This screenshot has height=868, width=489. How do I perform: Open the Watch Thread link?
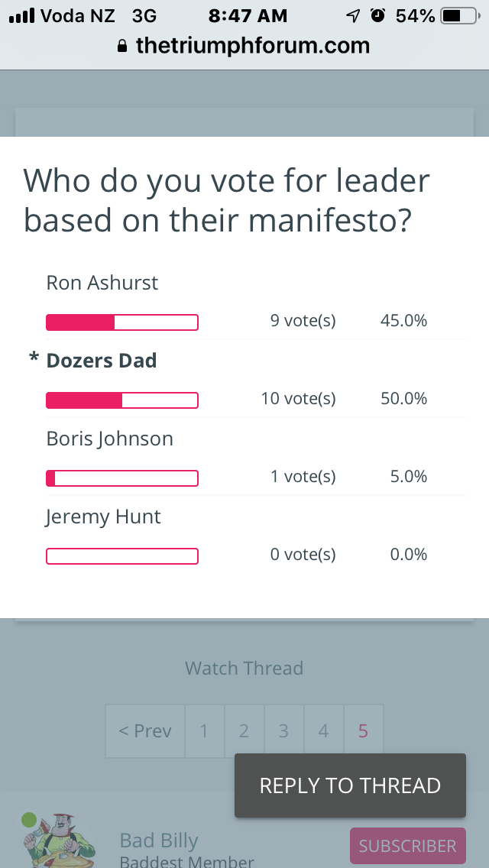(244, 668)
